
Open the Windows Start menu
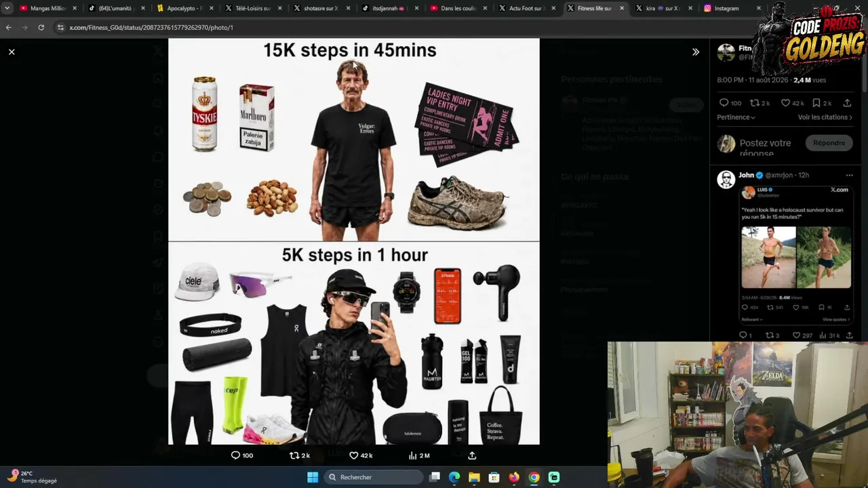point(313,477)
